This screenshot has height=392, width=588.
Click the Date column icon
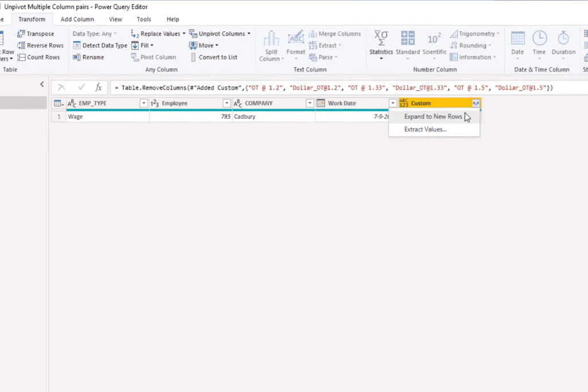[x=518, y=38]
